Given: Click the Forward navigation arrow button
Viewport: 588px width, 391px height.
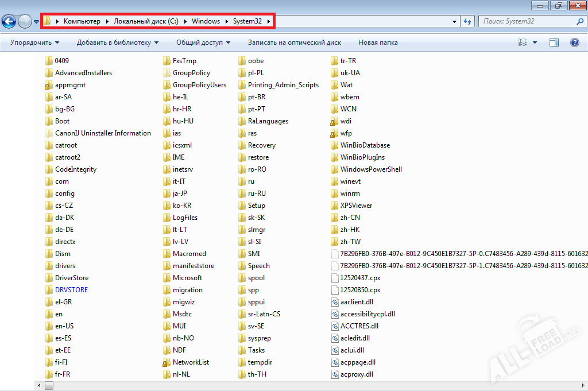Looking at the screenshot, I should coord(25,22).
